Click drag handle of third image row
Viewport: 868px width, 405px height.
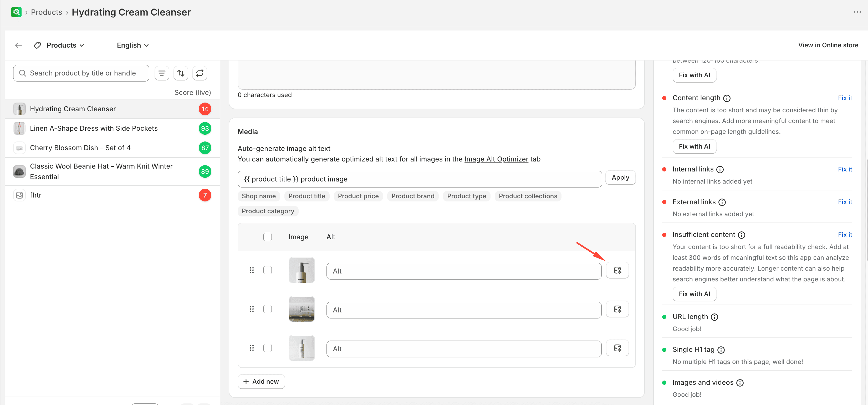tap(252, 348)
